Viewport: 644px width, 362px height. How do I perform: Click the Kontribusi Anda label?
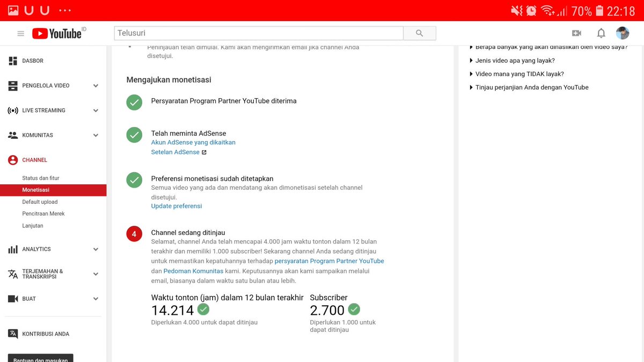point(46,334)
